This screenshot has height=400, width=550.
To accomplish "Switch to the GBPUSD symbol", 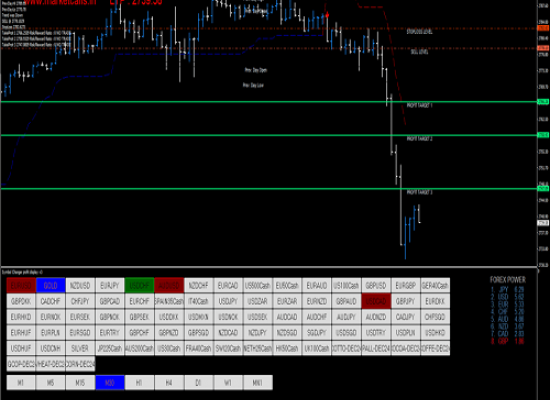I will [376, 285].
